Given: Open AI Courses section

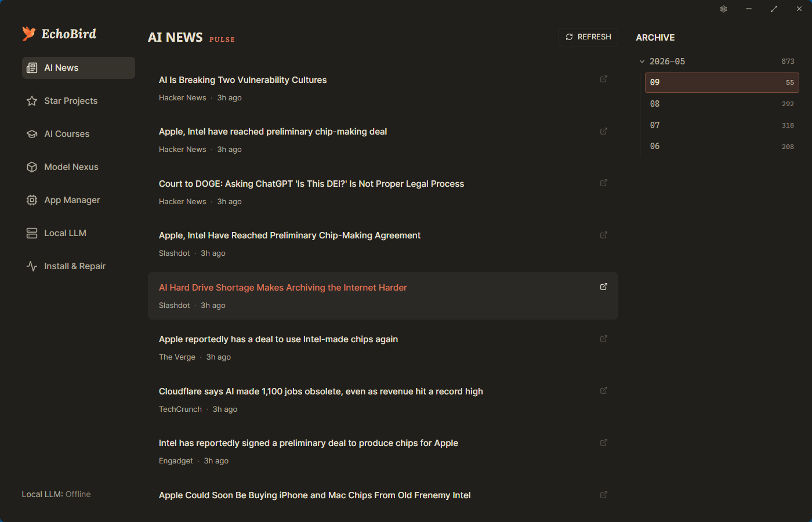Looking at the screenshot, I should (x=78, y=134).
